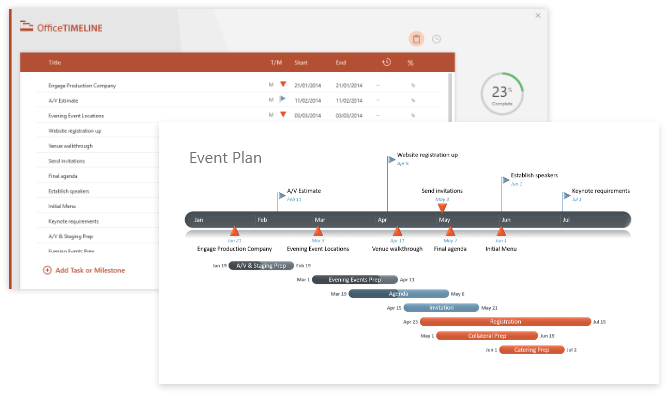Click Keynote requirements flag on timeline
This screenshot has width=669, height=396.
pos(567,196)
